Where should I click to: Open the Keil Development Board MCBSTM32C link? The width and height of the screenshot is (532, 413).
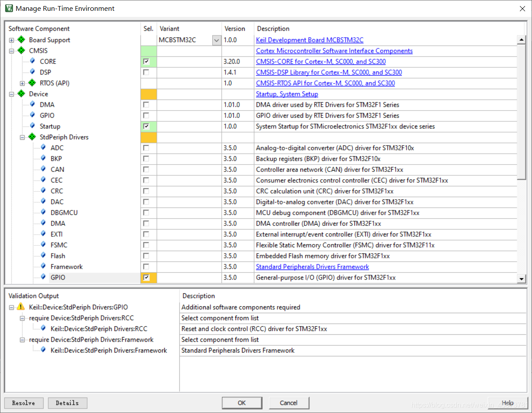pos(309,40)
